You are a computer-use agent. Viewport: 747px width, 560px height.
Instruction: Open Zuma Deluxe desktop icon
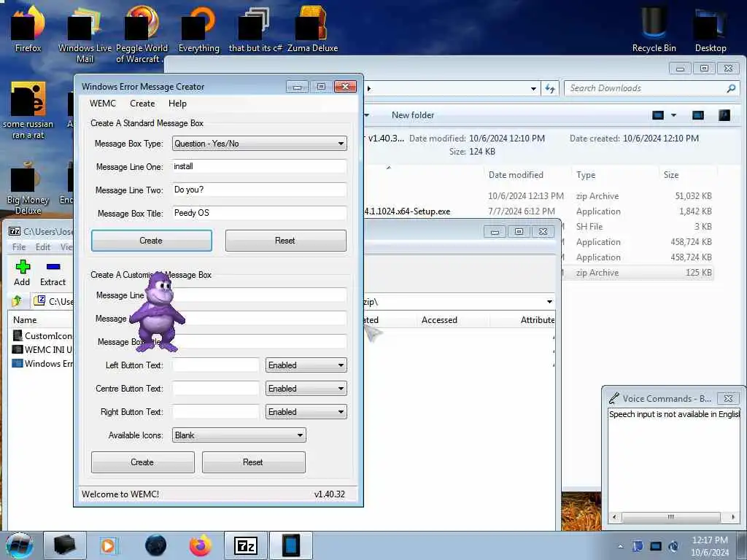[312, 28]
